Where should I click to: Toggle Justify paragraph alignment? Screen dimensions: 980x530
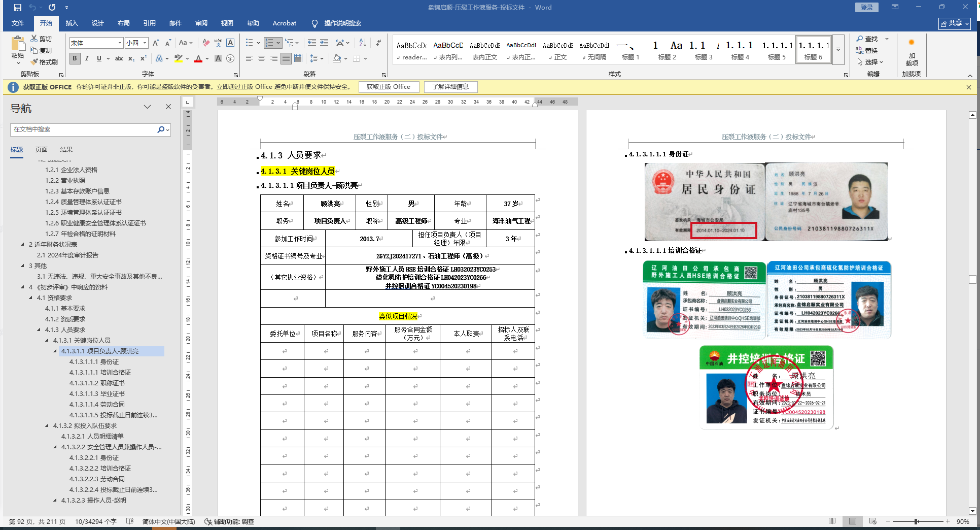pos(286,58)
